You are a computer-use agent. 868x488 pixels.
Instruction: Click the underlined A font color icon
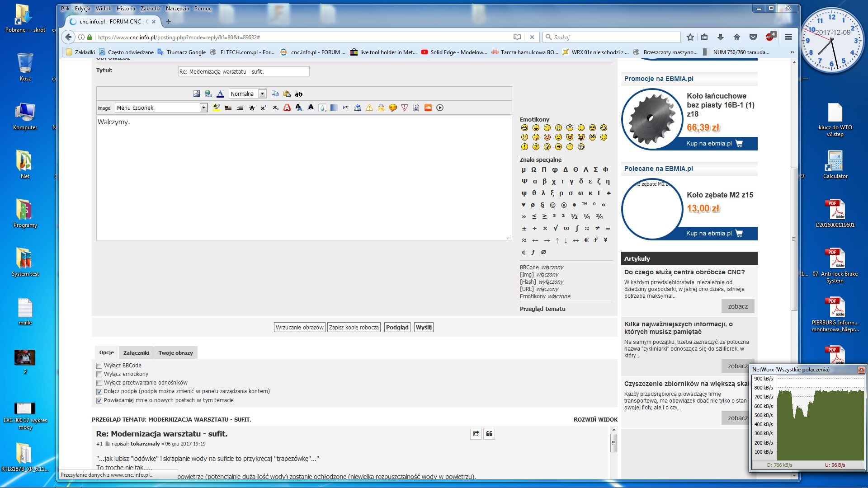pos(220,94)
